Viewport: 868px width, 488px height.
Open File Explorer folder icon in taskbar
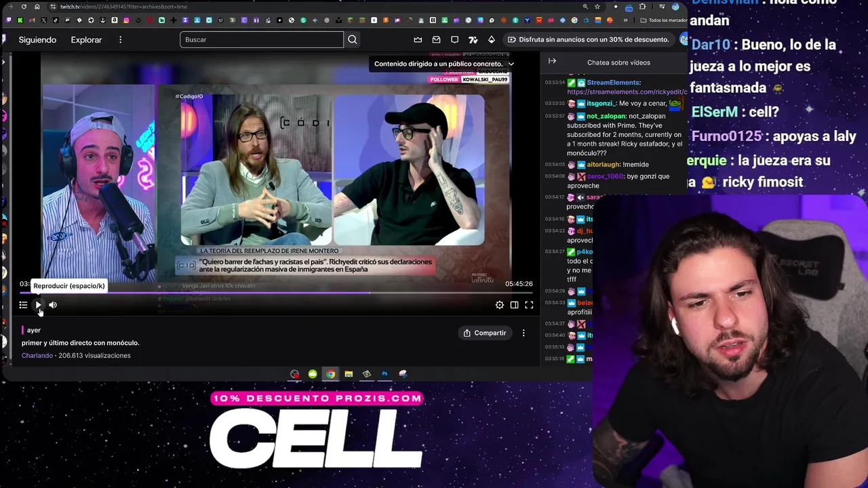click(349, 374)
